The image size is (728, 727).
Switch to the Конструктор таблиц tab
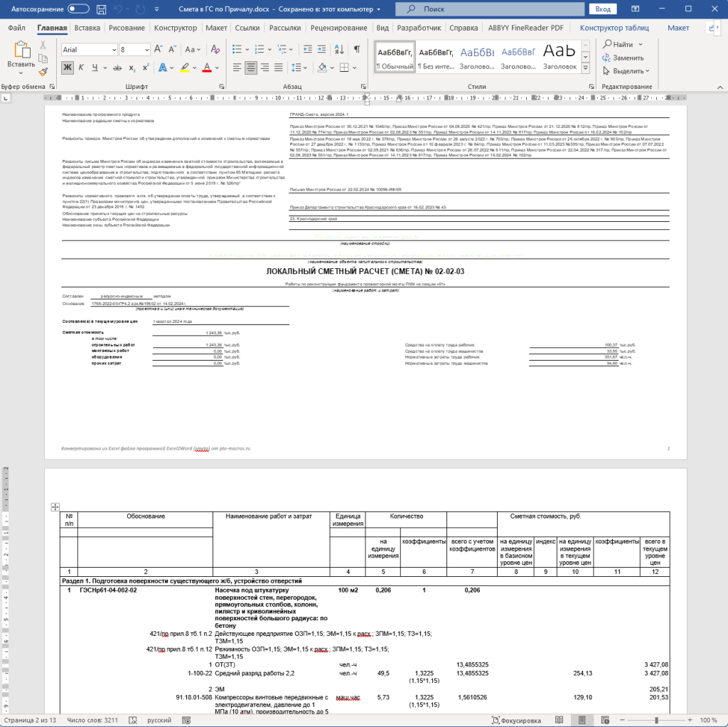click(614, 28)
